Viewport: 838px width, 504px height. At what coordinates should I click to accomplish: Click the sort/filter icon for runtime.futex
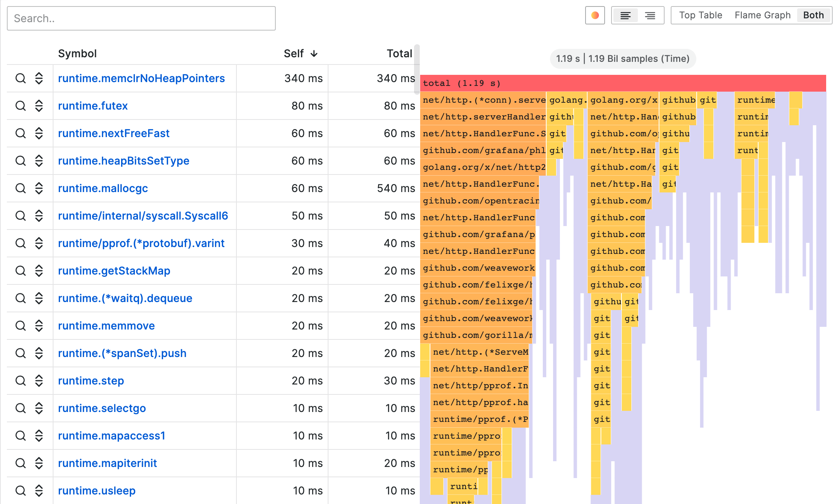[39, 105]
